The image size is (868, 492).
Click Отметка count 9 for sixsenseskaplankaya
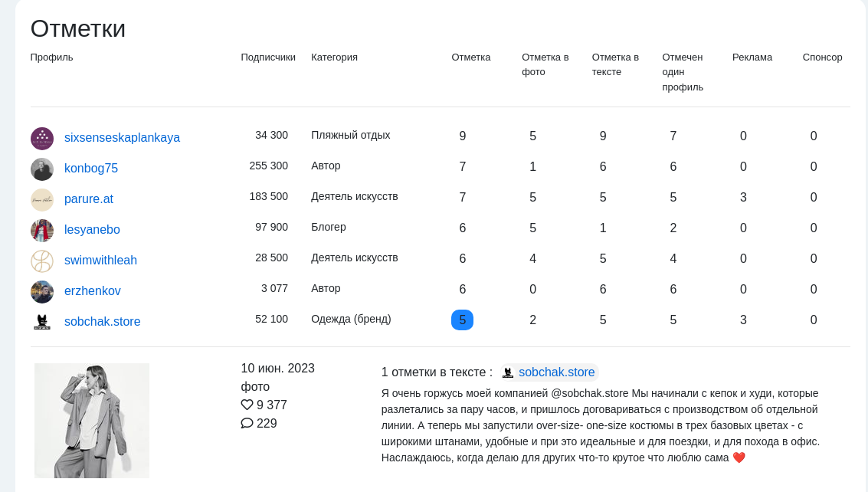(x=462, y=136)
